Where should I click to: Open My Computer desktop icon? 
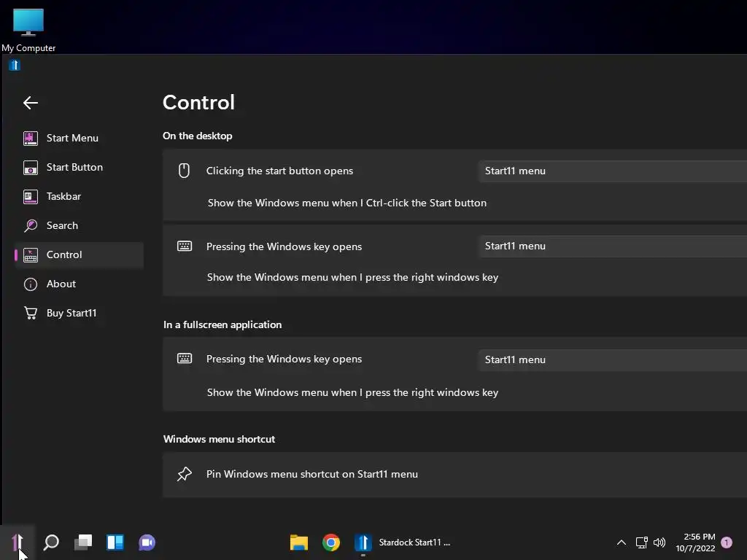[x=28, y=29]
